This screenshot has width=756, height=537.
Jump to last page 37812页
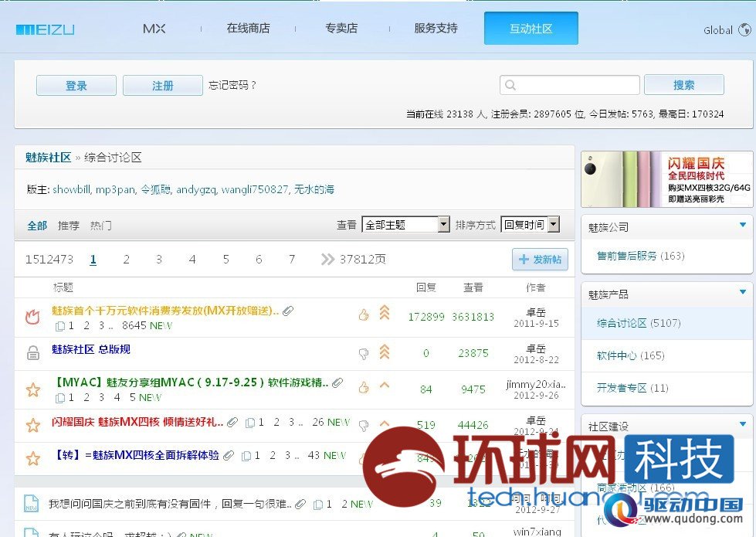click(x=363, y=260)
